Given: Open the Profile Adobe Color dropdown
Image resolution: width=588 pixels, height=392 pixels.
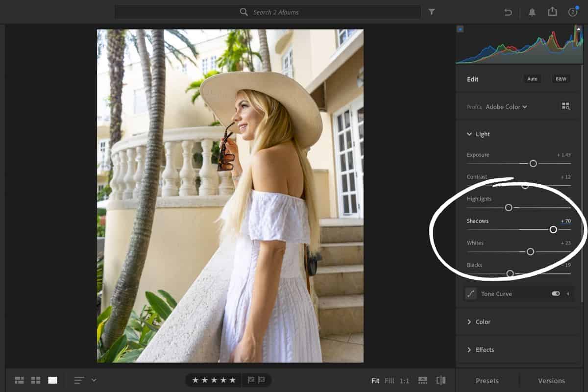Looking at the screenshot, I should tap(506, 107).
